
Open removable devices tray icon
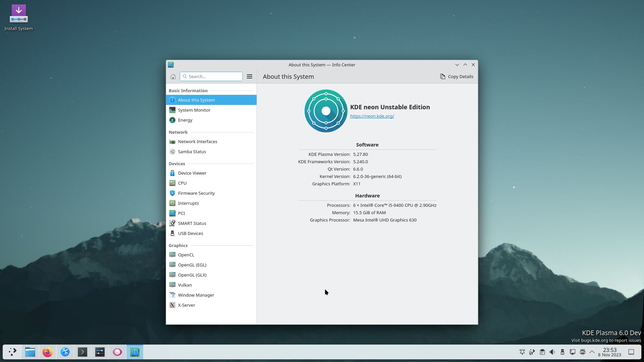click(x=562, y=352)
